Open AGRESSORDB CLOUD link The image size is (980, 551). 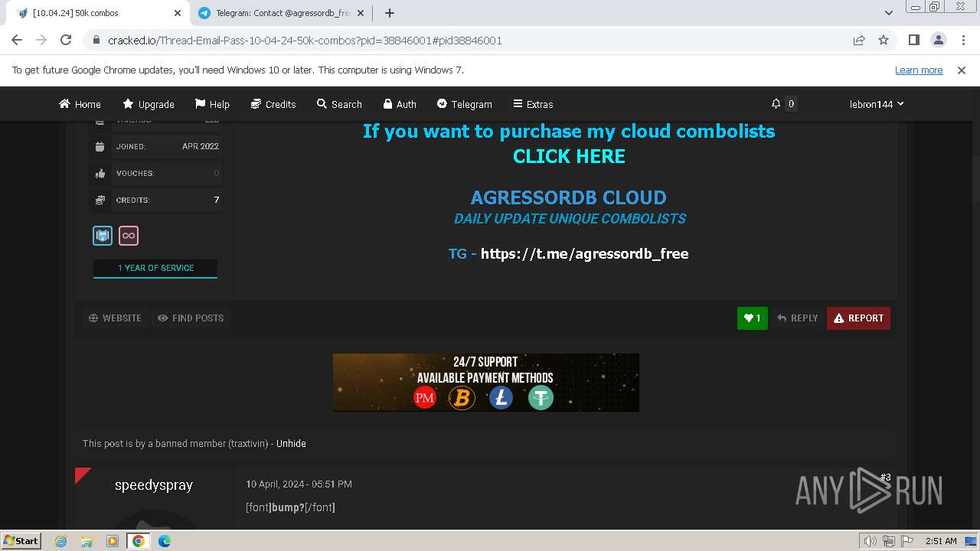[x=568, y=197]
